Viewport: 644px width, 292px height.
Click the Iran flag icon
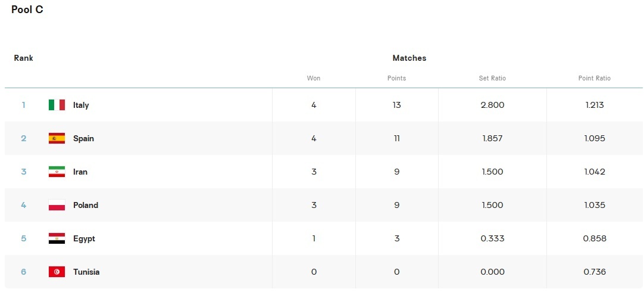pyautogui.click(x=57, y=172)
